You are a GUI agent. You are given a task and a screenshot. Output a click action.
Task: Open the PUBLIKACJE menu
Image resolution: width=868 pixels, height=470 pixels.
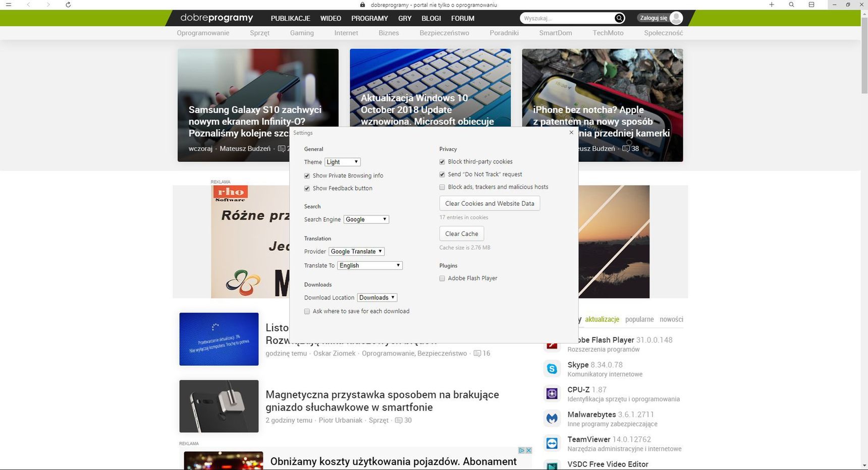(290, 18)
